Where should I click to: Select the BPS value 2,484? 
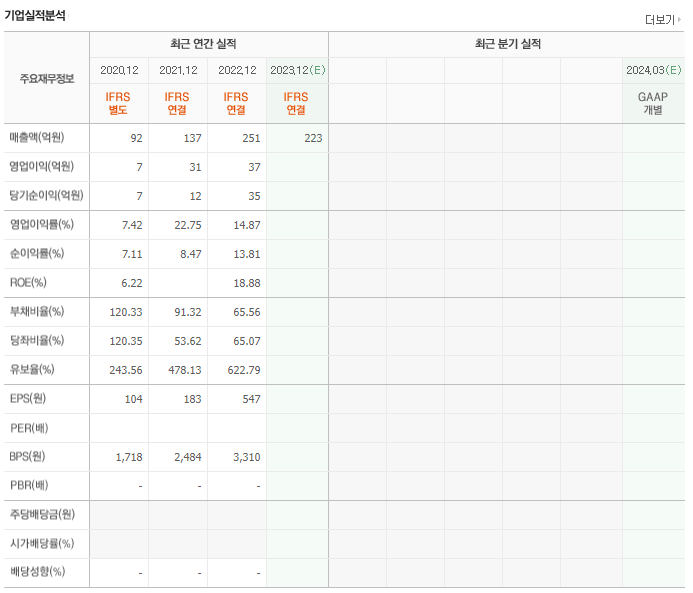[x=188, y=457]
